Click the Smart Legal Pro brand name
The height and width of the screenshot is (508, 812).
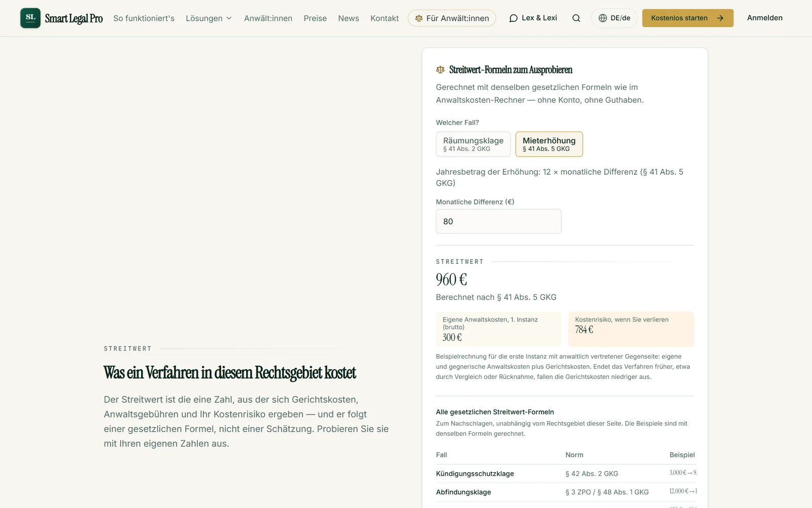74,18
